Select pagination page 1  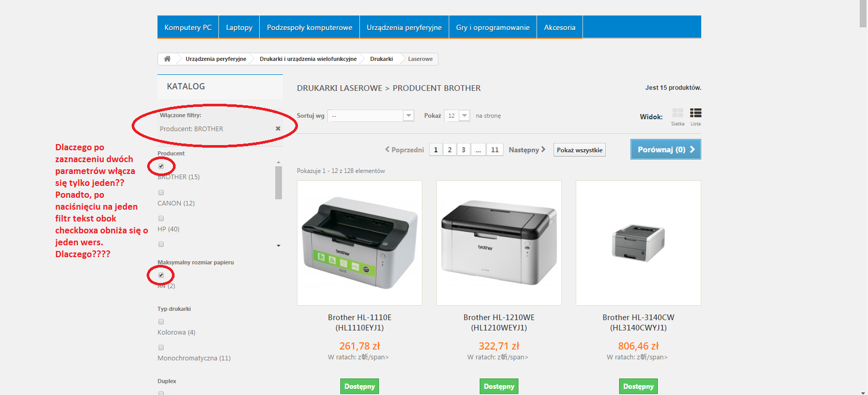[x=436, y=150]
